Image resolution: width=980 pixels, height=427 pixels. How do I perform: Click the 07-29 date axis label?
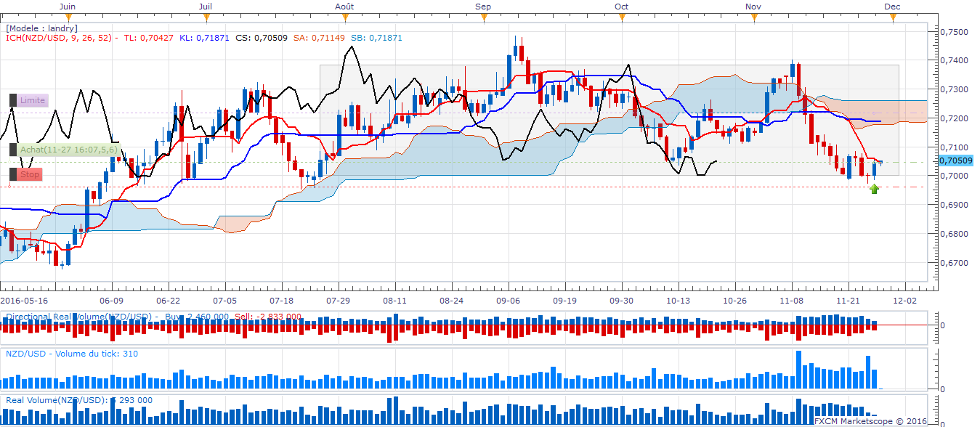coord(338,301)
